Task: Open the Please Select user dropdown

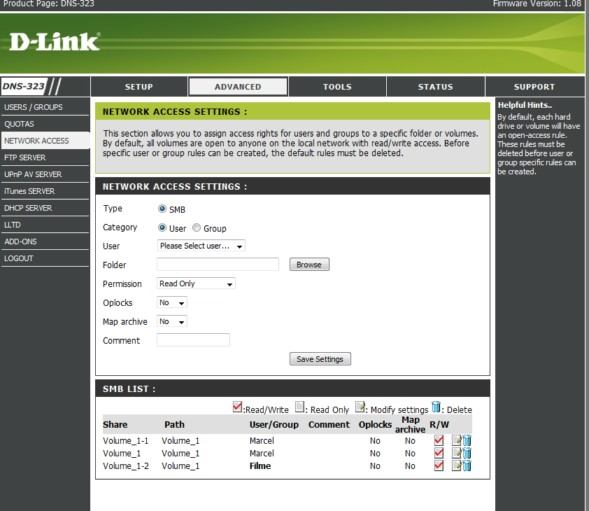Action: point(201,246)
